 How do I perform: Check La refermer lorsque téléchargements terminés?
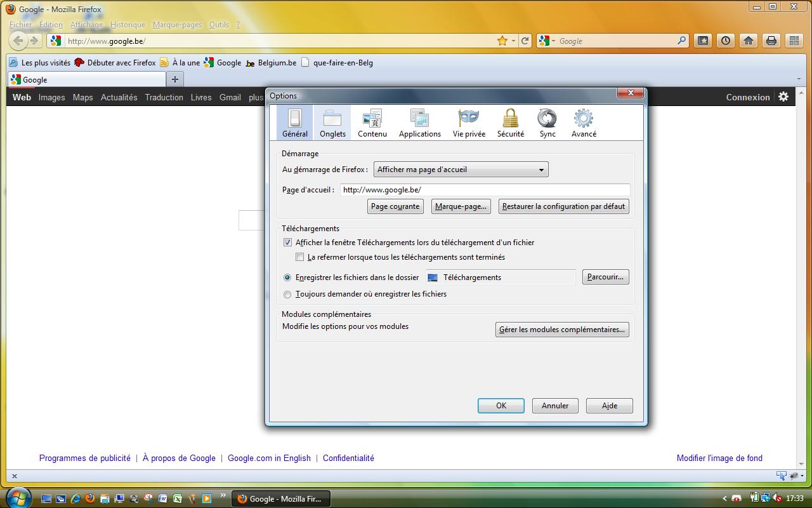[x=300, y=257]
